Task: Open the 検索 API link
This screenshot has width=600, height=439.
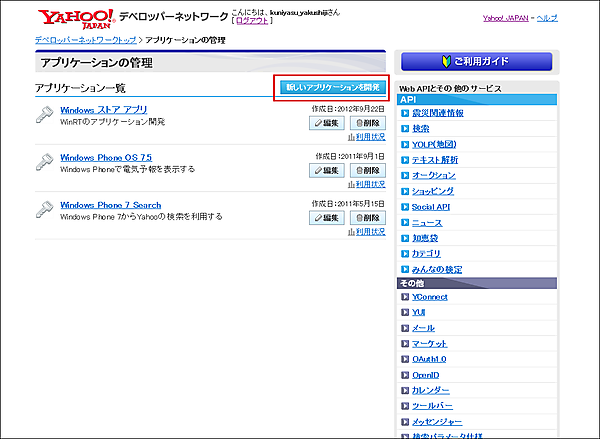Action: click(x=421, y=129)
